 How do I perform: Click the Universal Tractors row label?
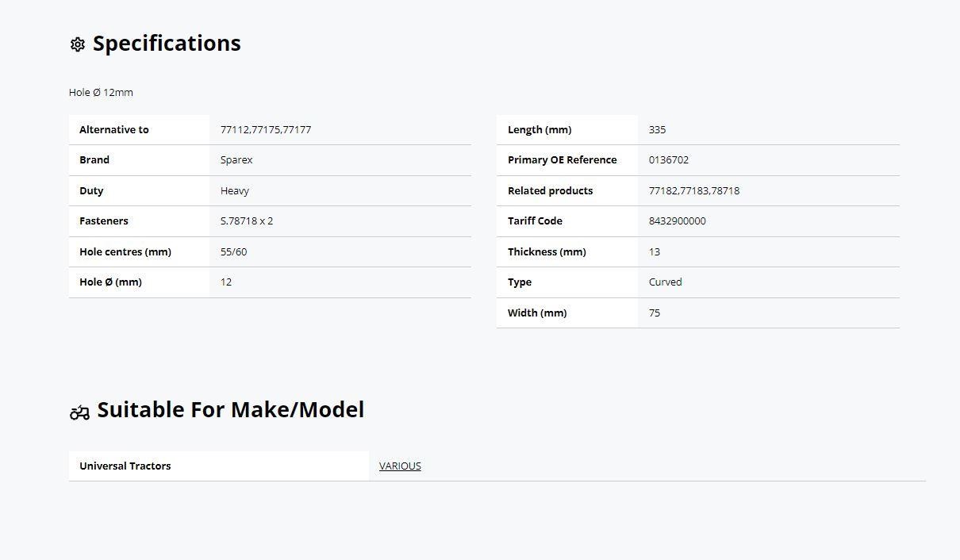(x=125, y=466)
